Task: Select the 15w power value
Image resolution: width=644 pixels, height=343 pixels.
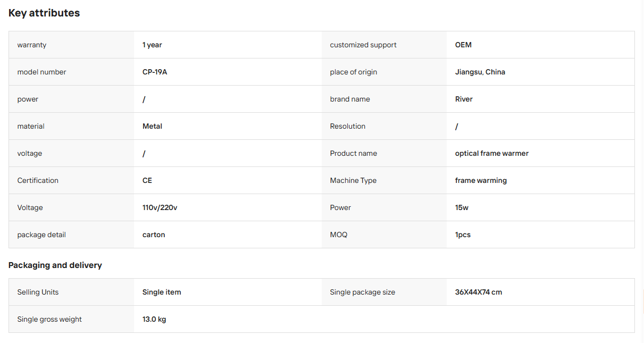Action: (462, 207)
